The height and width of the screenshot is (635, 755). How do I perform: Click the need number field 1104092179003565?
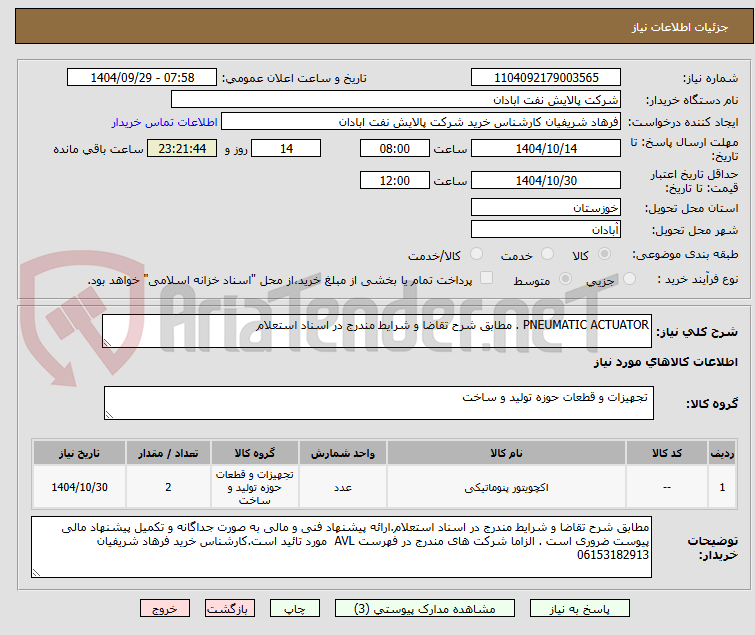pyautogui.click(x=546, y=78)
